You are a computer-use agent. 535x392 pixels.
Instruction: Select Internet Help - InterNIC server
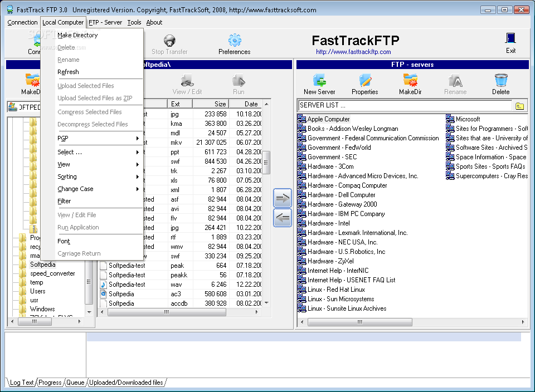tap(338, 270)
